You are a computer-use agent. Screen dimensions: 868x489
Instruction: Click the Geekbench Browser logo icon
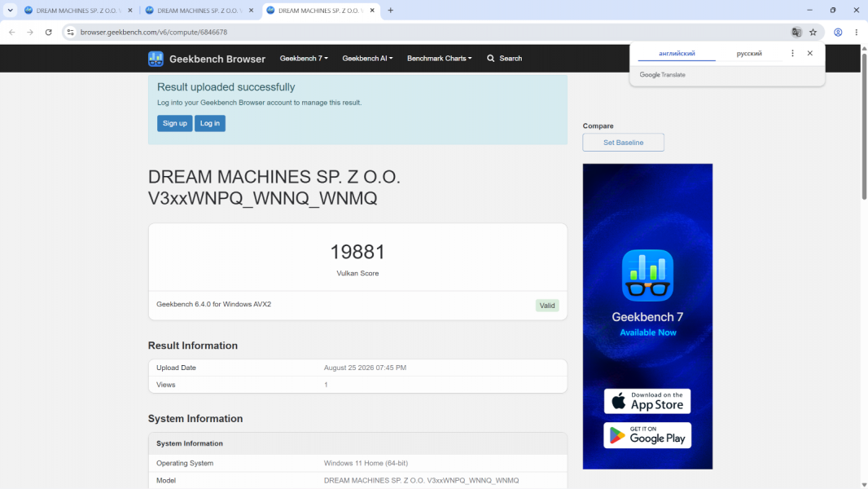click(156, 59)
